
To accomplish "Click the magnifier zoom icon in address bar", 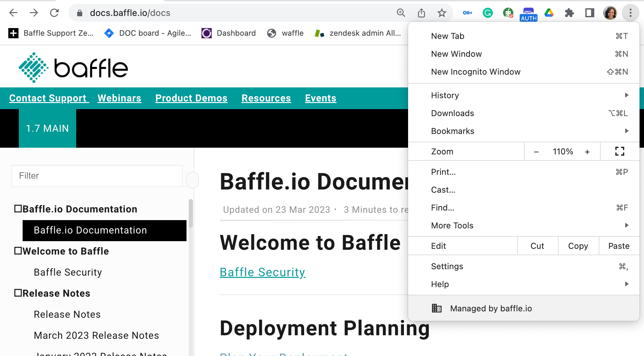I will (x=401, y=13).
